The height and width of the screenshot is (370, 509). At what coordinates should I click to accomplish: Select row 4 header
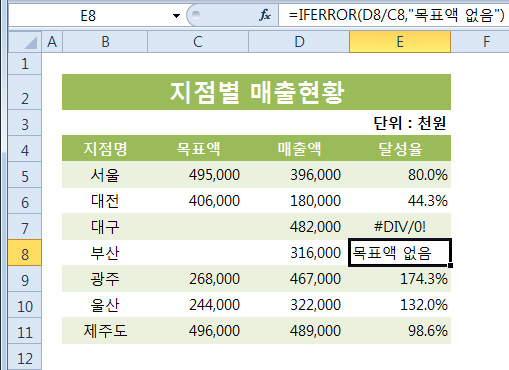click(x=25, y=149)
